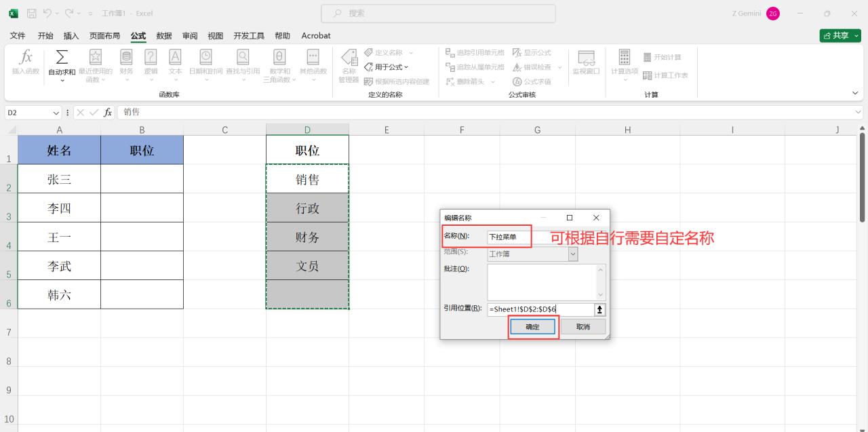Open the 范围 workbook scope dropdown
The image size is (868, 432).
pyautogui.click(x=573, y=254)
